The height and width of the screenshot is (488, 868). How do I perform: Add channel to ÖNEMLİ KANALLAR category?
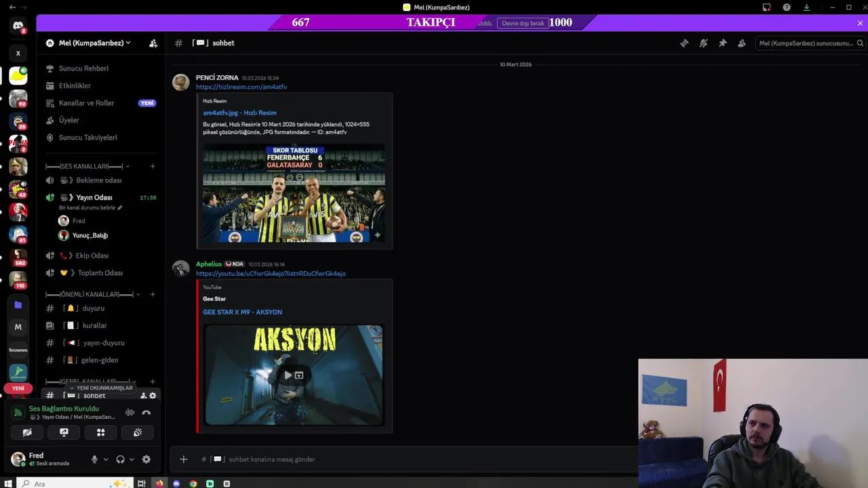pos(153,294)
